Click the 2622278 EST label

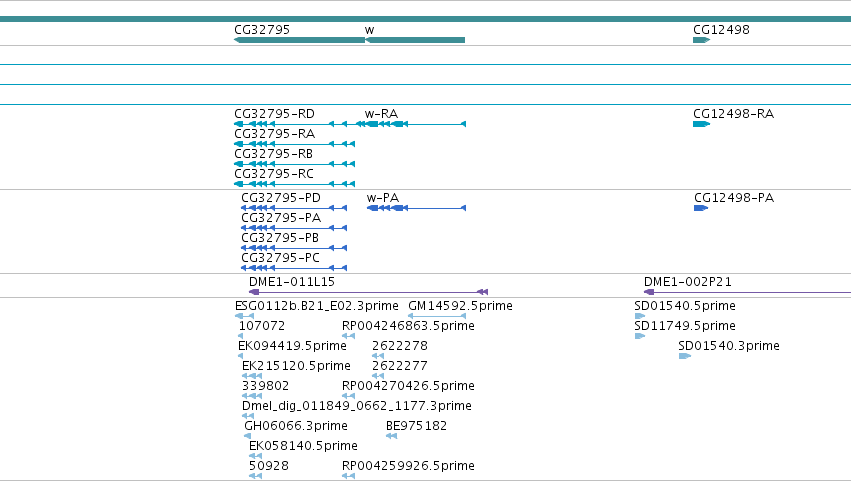(x=400, y=346)
